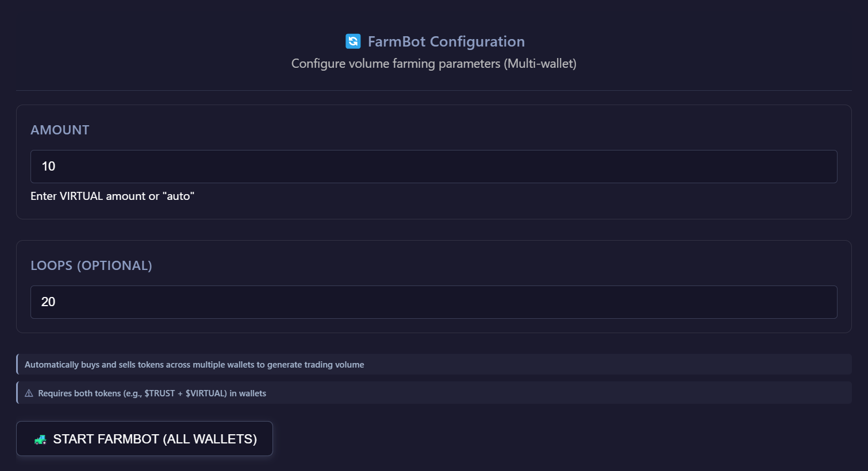Click the word 'Configuration' in the heading

coord(477,41)
